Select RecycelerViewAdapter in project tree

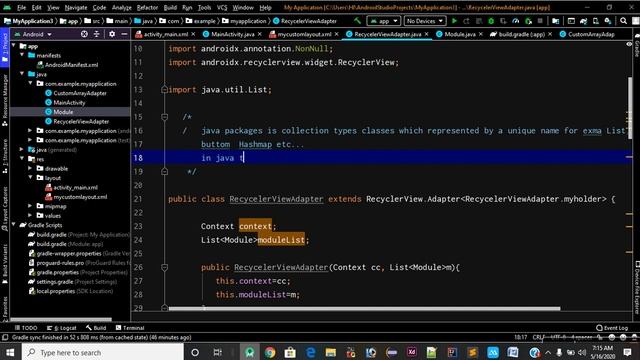pos(81,121)
